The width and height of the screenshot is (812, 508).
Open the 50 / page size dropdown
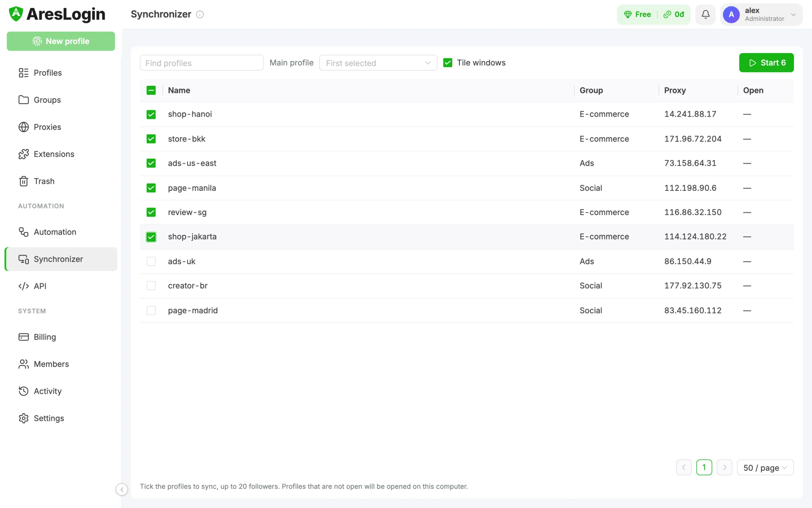coord(765,467)
